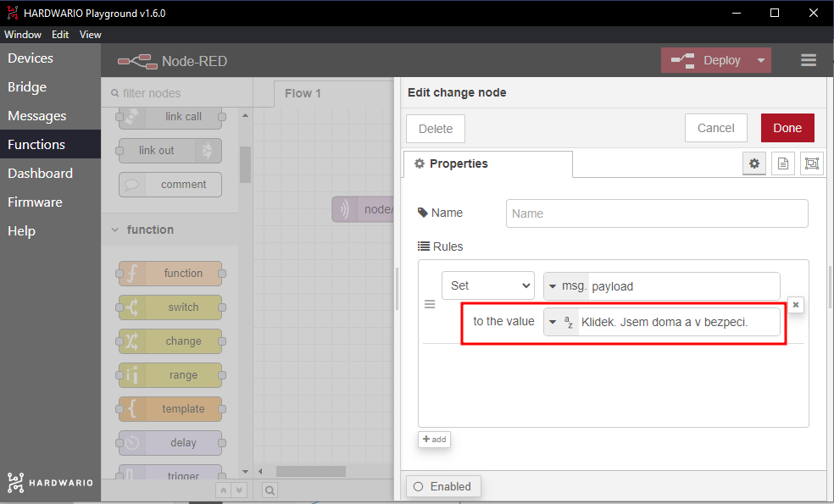The width and height of the screenshot is (834, 504).
Task: Open node appearance icon tab
Action: click(812, 163)
